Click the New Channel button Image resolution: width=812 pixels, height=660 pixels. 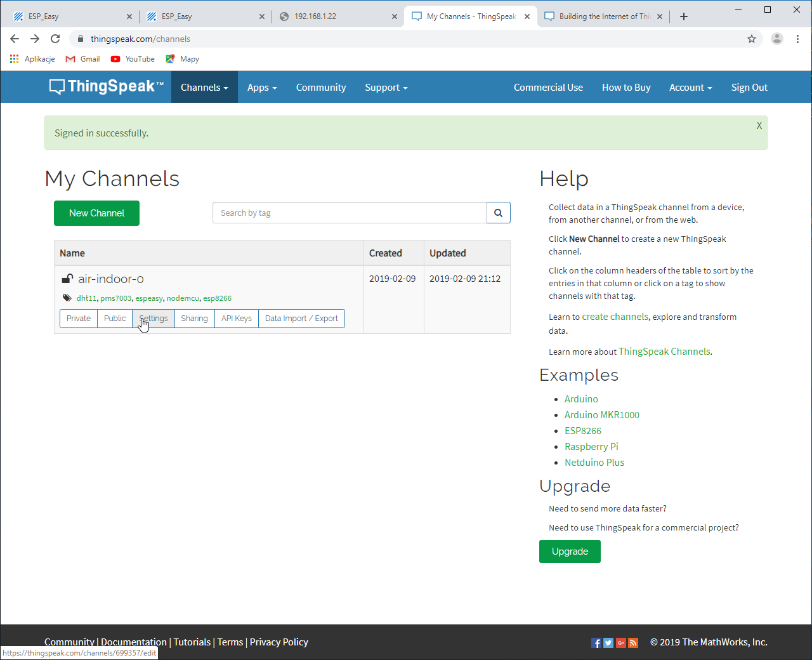[x=96, y=213]
